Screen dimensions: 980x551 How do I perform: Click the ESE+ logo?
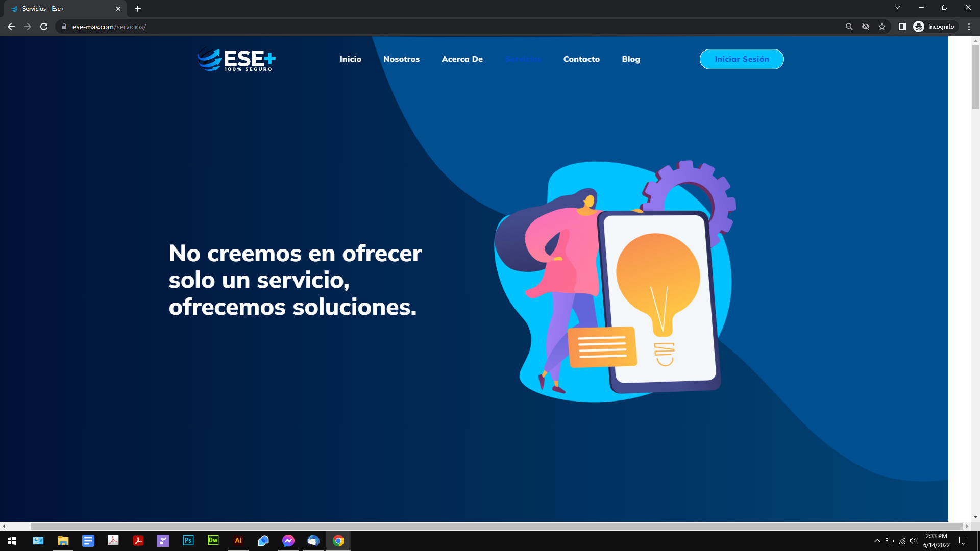[x=237, y=60]
